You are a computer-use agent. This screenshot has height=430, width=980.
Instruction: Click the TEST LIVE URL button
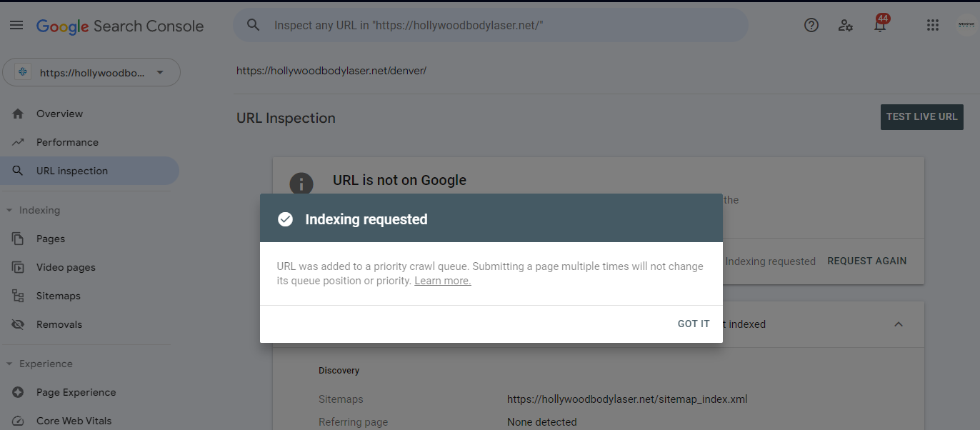[921, 117]
